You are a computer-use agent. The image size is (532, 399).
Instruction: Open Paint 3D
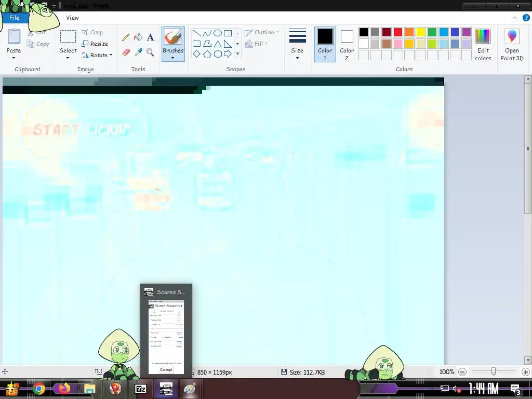coord(512,45)
